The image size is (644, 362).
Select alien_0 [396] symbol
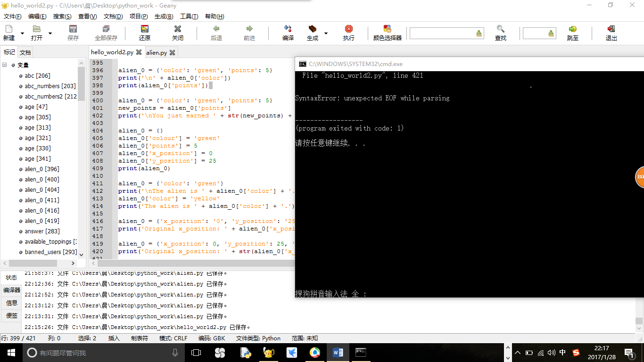coord(42,169)
